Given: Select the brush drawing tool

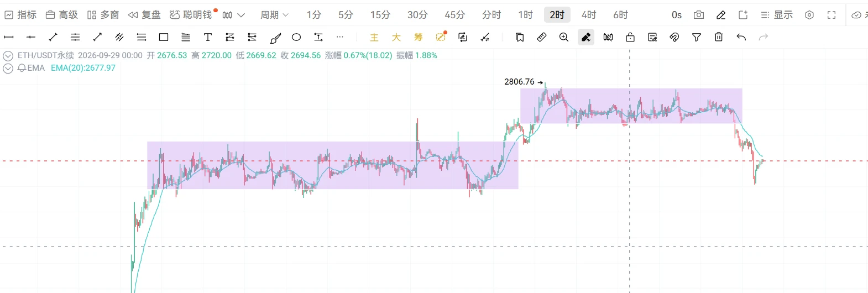Looking at the screenshot, I should click(x=275, y=37).
